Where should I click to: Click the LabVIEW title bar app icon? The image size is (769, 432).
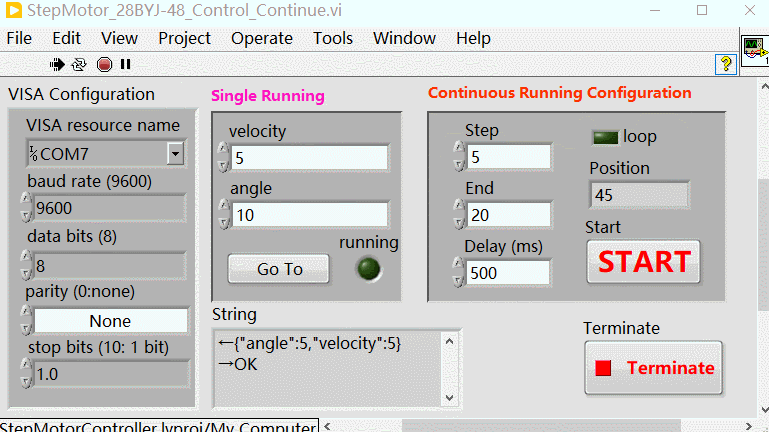(x=14, y=12)
